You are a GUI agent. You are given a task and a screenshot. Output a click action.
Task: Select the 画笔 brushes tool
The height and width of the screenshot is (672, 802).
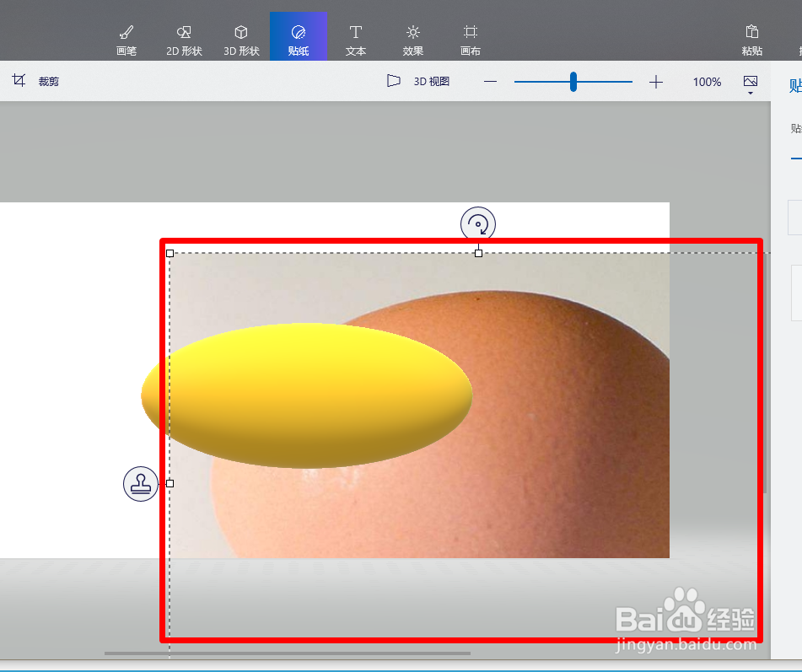pyautogui.click(x=126, y=40)
